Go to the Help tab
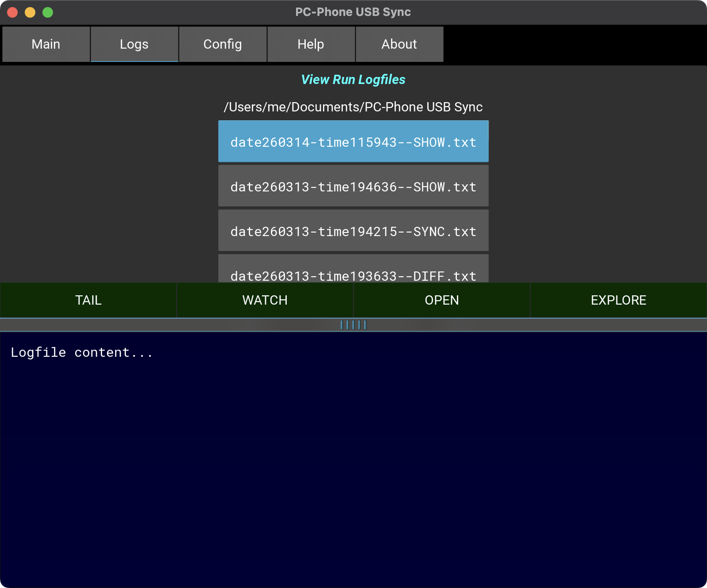Image resolution: width=707 pixels, height=588 pixels. tap(311, 44)
